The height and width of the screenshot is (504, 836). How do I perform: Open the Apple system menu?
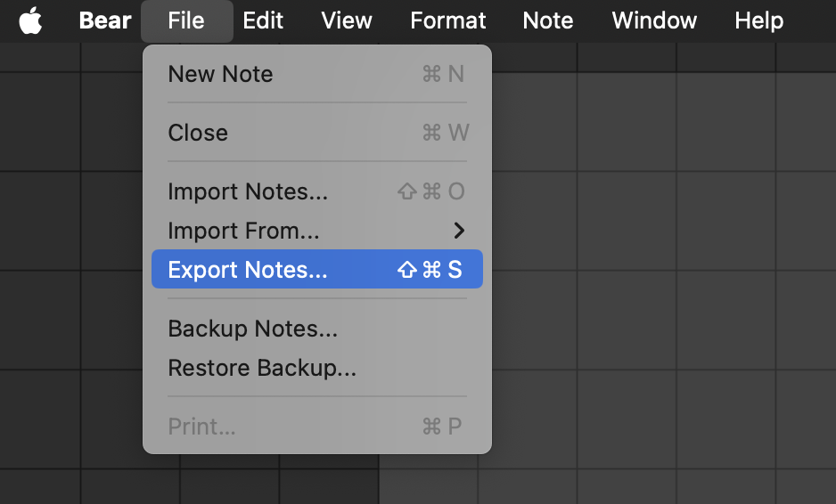pyautogui.click(x=30, y=20)
